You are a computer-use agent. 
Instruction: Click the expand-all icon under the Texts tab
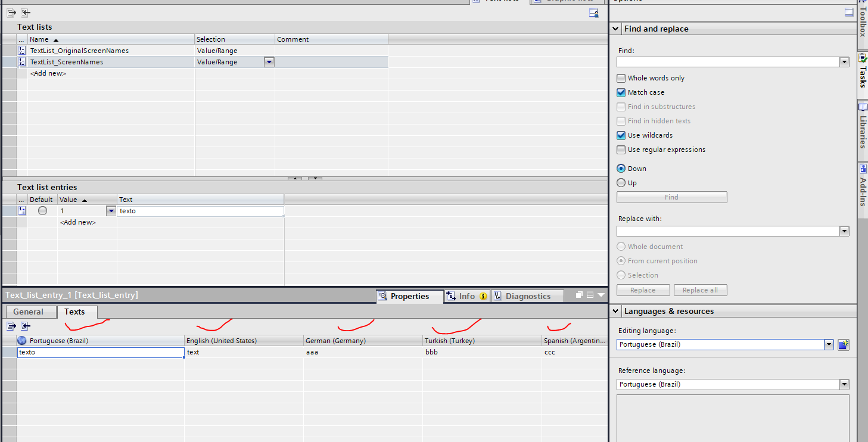tap(11, 326)
